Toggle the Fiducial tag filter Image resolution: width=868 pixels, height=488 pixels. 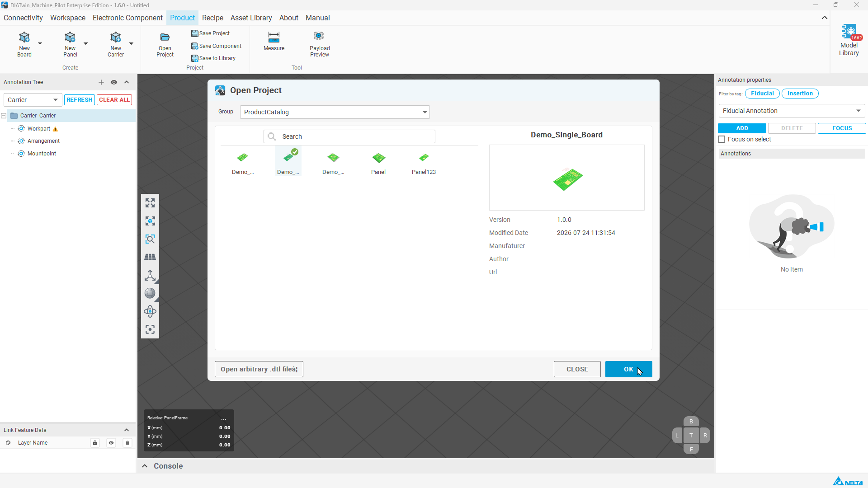(762, 94)
